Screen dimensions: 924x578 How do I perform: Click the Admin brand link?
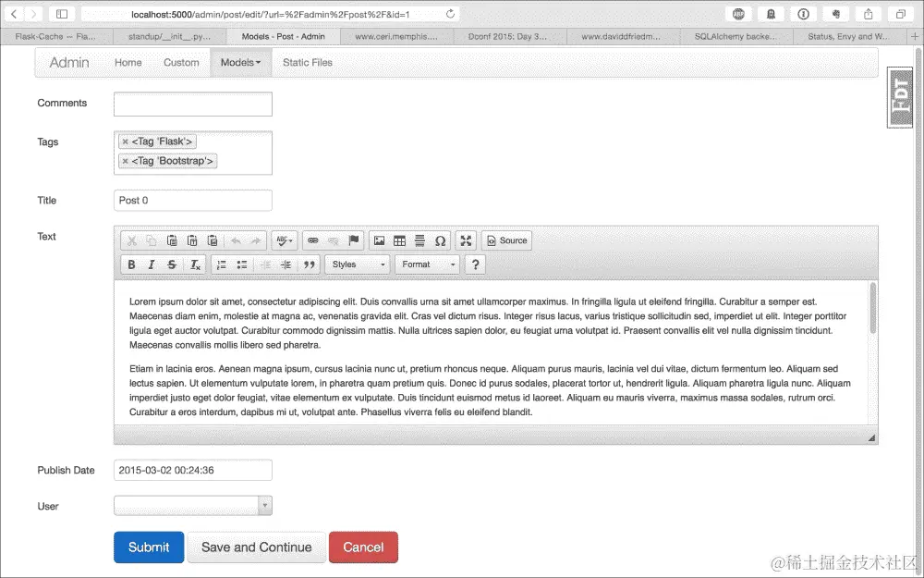click(69, 63)
